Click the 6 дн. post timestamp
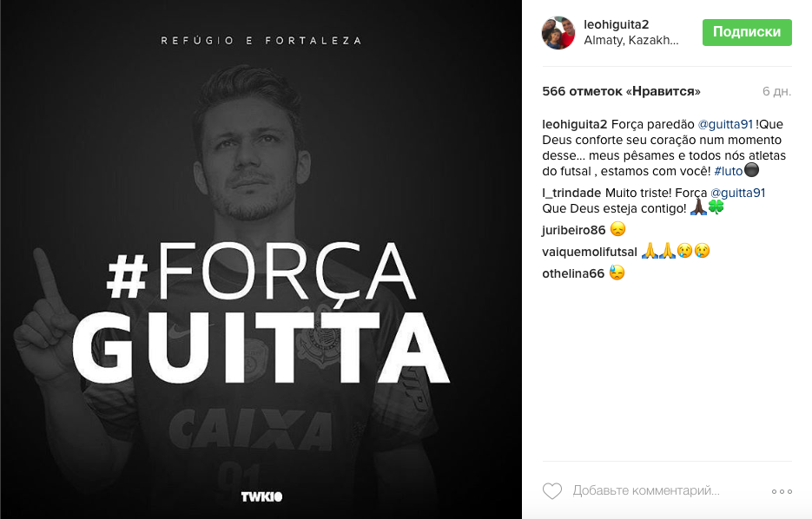Viewport: 812px width, 519px height. pos(776,92)
